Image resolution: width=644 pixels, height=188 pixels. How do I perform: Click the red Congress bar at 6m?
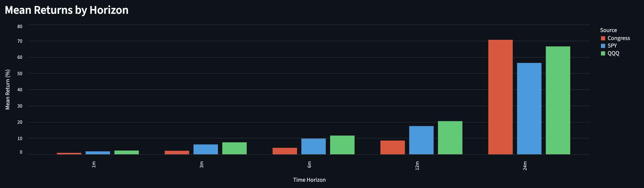pyautogui.click(x=285, y=151)
